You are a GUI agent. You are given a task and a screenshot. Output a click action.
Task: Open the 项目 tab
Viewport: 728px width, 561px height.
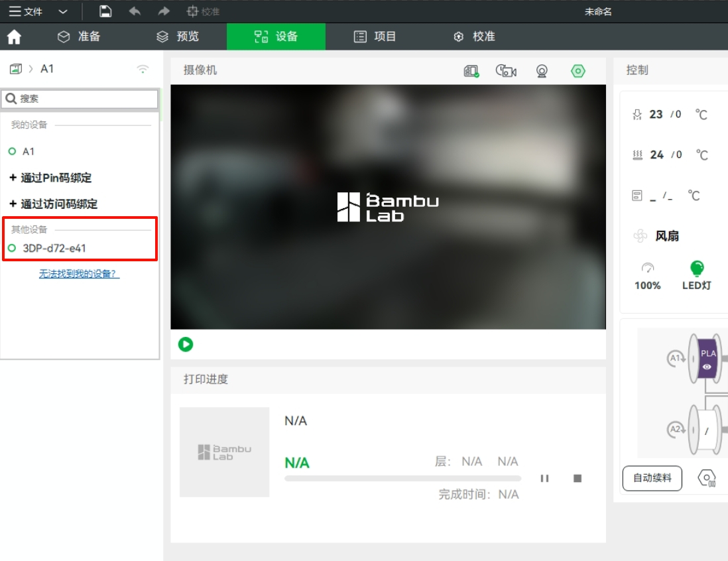(x=375, y=36)
